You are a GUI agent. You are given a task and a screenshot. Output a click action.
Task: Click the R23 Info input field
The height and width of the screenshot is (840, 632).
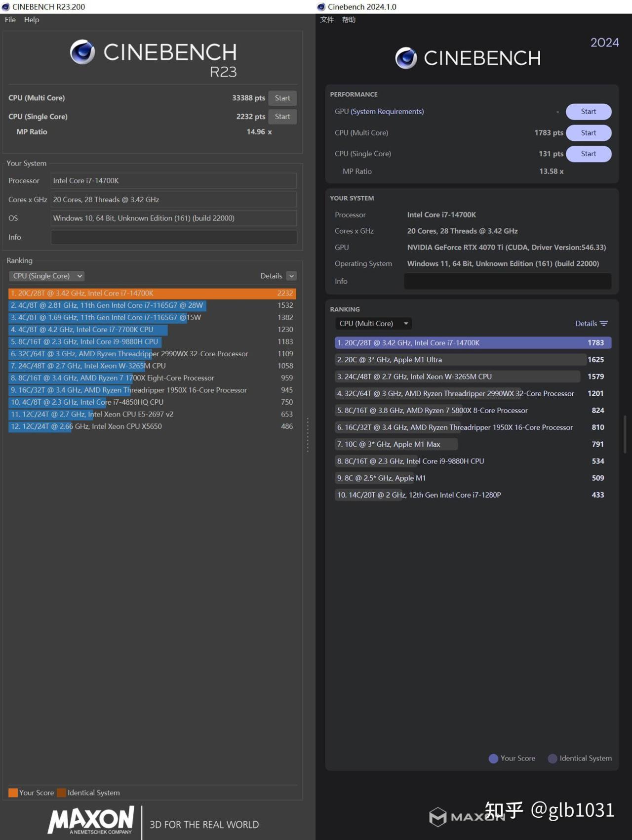click(x=174, y=237)
